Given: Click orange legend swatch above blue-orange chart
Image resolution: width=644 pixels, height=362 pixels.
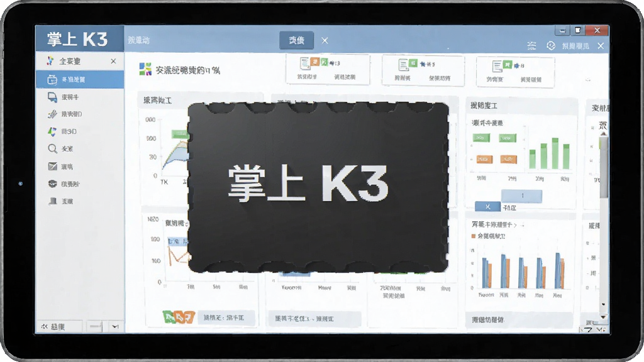Looking at the screenshot, I should (x=473, y=236).
